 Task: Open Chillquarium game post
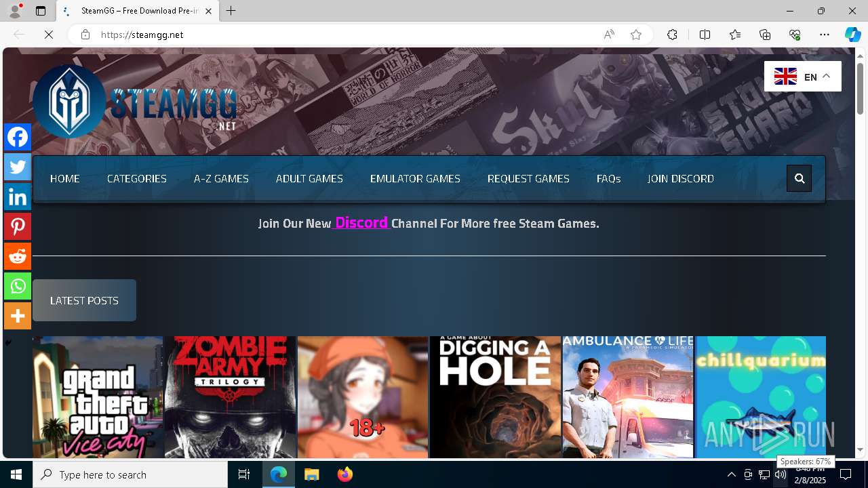[x=760, y=397]
